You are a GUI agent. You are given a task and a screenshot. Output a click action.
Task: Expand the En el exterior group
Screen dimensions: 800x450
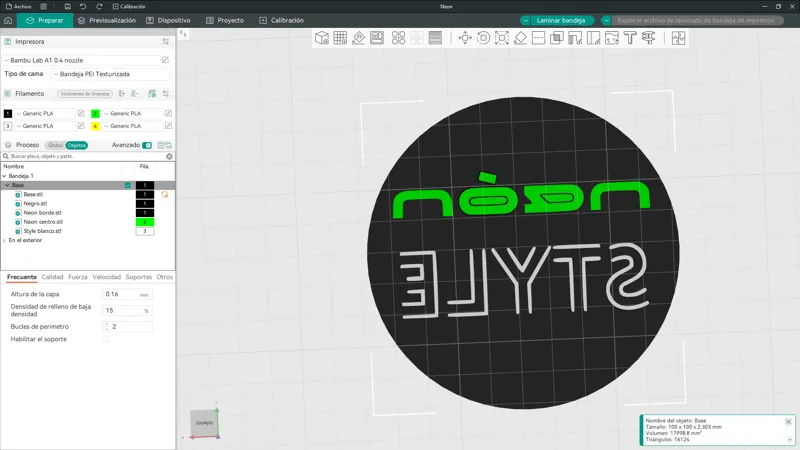(5, 240)
